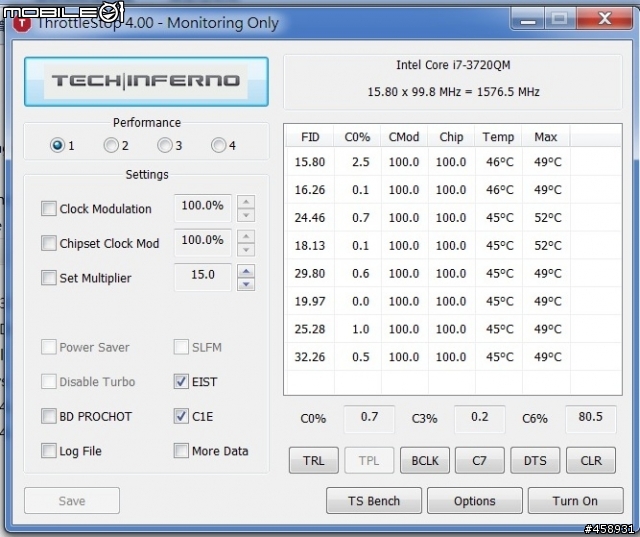Select the table row with FID 16.26
Screen dimensions: 640x537
point(453,190)
